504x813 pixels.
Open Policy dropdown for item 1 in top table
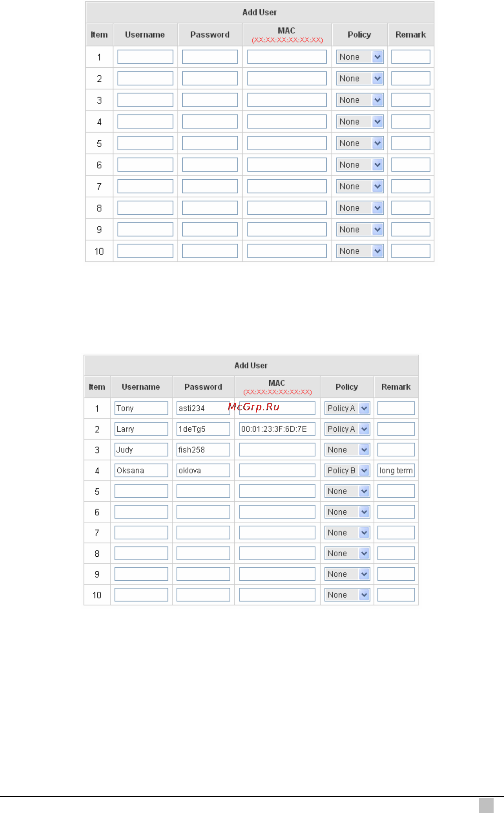[x=360, y=57]
